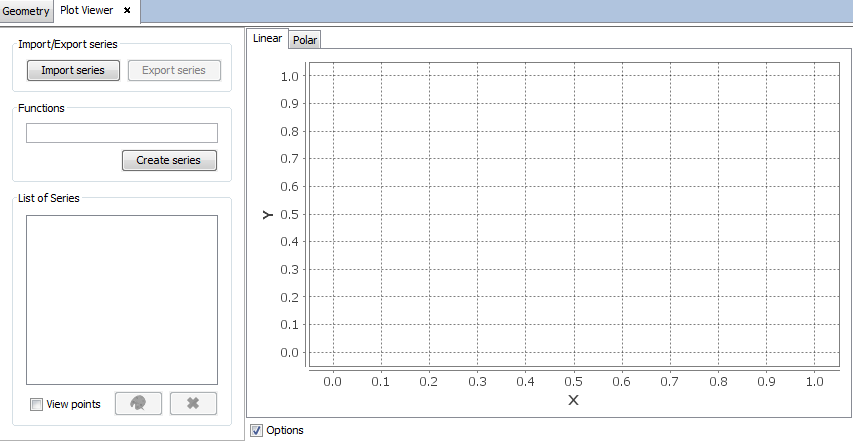Click the 0.5 tick on the X axis

tap(573, 381)
